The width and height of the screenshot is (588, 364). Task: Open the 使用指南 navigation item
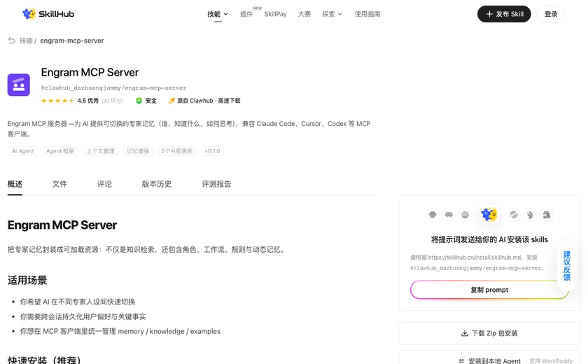367,14
